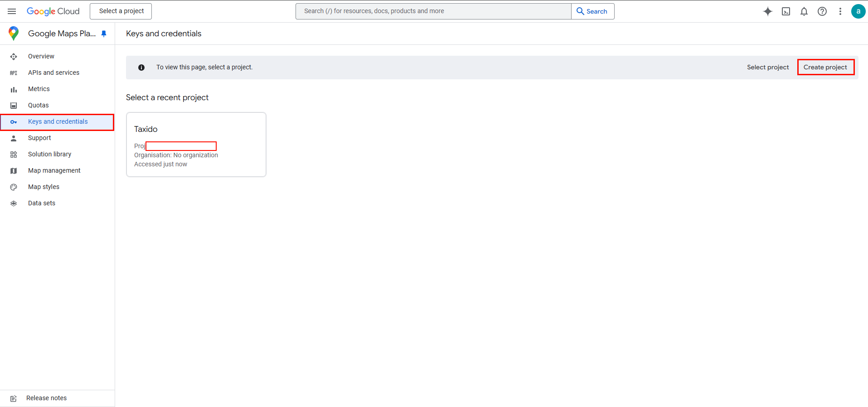This screenshot has height=407, width=868.
Task: Open the notifications bell
Action: [804, 11]
